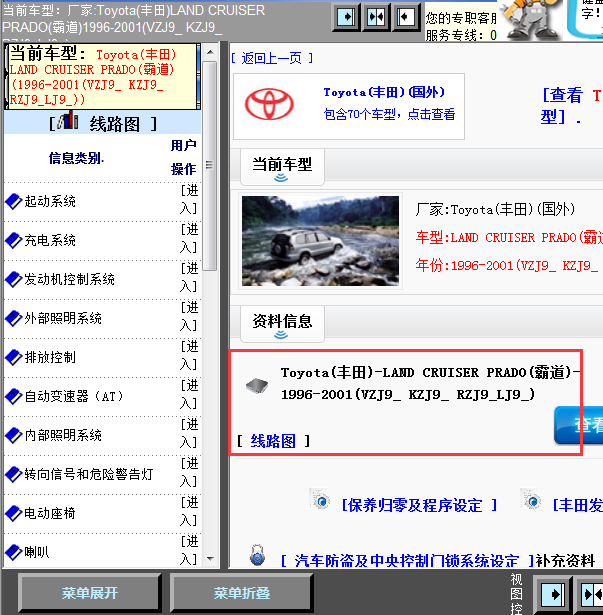Viewport: 603px width, 615px height.
Task: Click 进入 for 电动座椅
Action: pyautogui.click(x=189, y=511)
